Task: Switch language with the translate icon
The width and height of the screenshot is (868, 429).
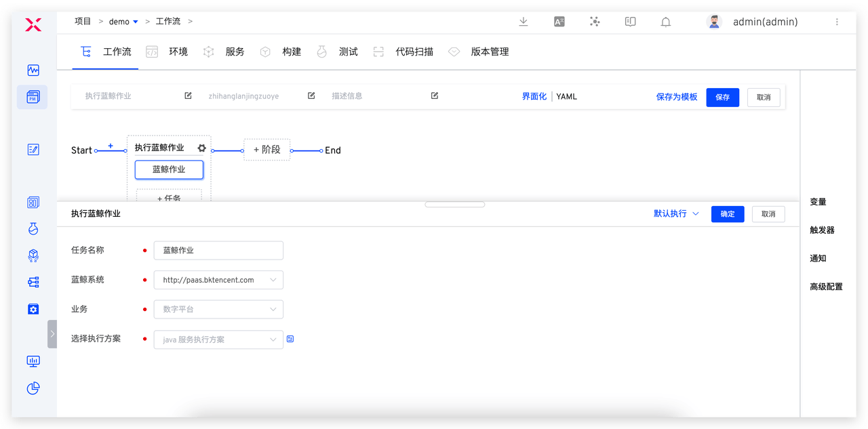Action: 559,22
